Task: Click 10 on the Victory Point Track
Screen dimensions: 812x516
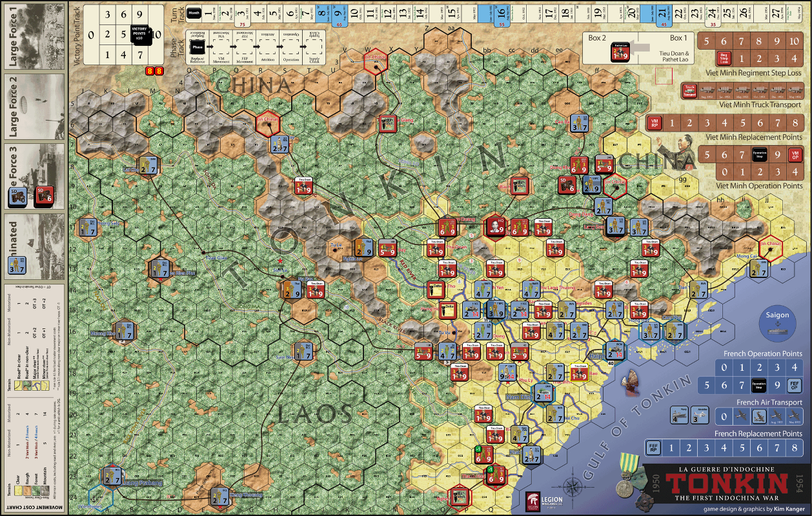Action: click(x=156, y=34)
